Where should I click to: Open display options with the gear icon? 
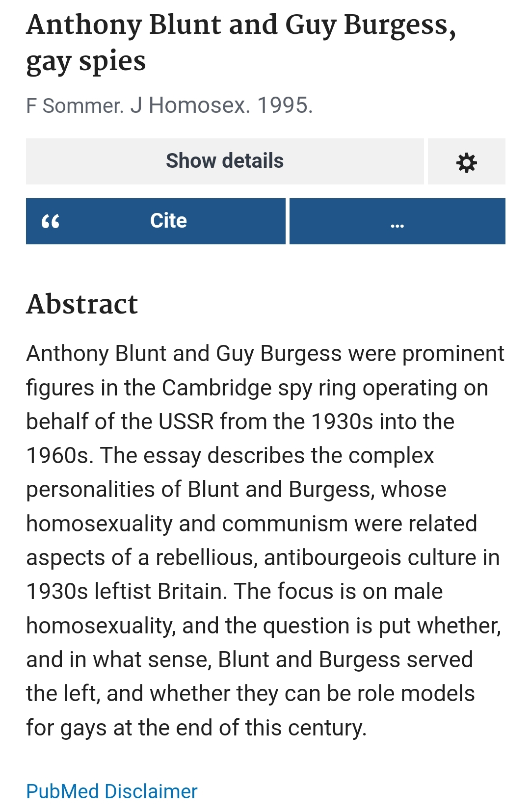[466, 161]
